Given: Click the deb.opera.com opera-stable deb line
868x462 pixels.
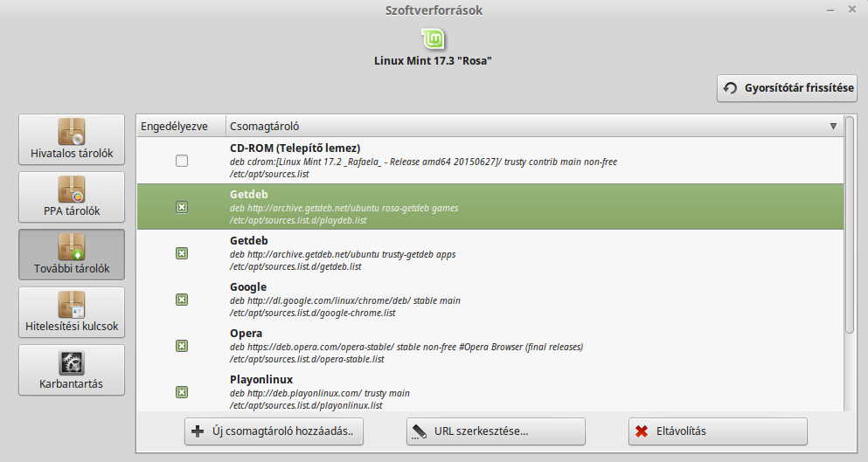Looking at the screenshot, I should (406, 348).
